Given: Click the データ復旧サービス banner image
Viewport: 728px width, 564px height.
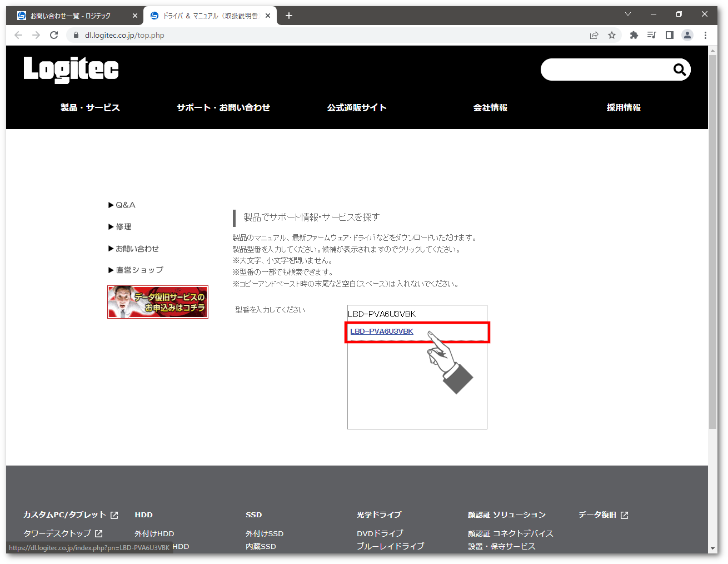Looking at the screenshot, I should (x=158, y=302).
